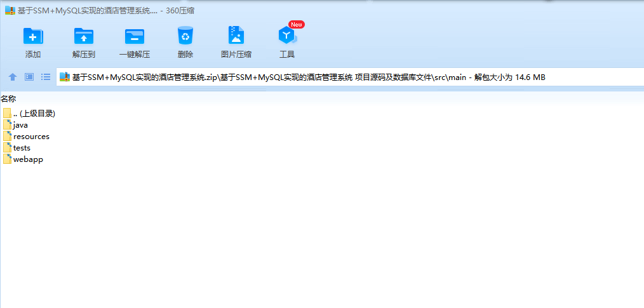Switch to thumbnail view icon
Viewport: 644px width, 308px height.
(29, 77)
